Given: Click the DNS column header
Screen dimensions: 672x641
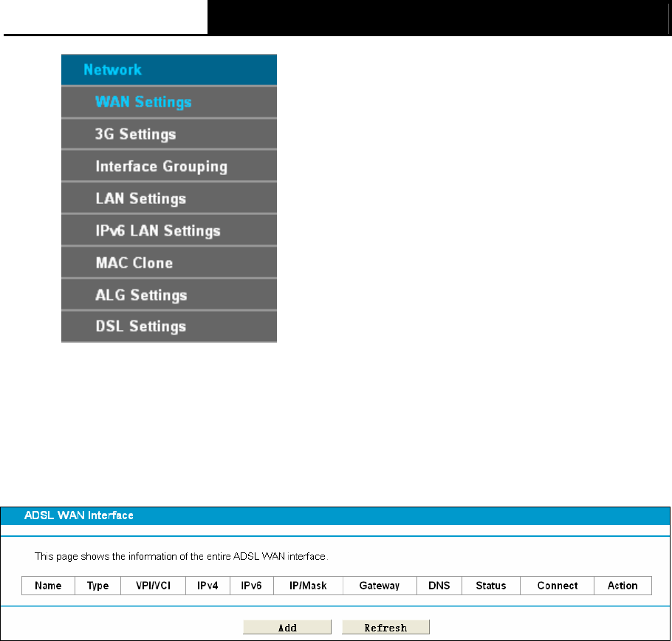Looking at the screenshot, I should point(439,586).
